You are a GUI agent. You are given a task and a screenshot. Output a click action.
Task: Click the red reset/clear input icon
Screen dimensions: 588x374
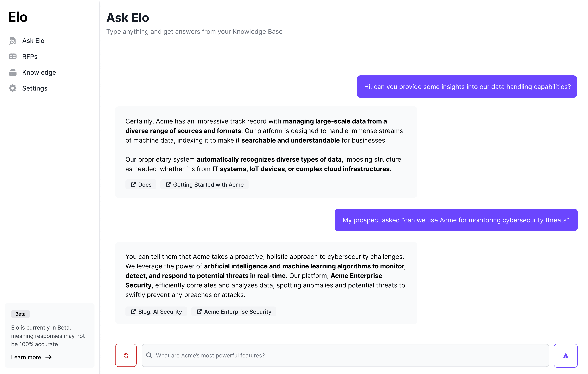coord(126,355)
